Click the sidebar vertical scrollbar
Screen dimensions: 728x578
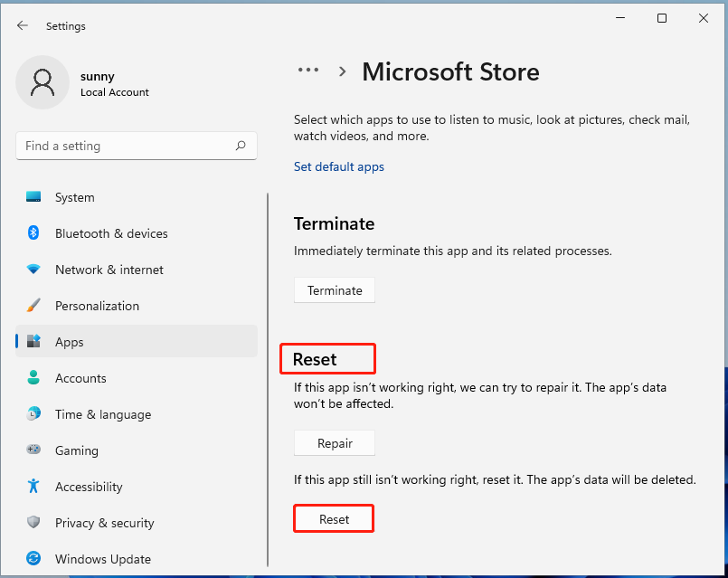click(268, 380)
